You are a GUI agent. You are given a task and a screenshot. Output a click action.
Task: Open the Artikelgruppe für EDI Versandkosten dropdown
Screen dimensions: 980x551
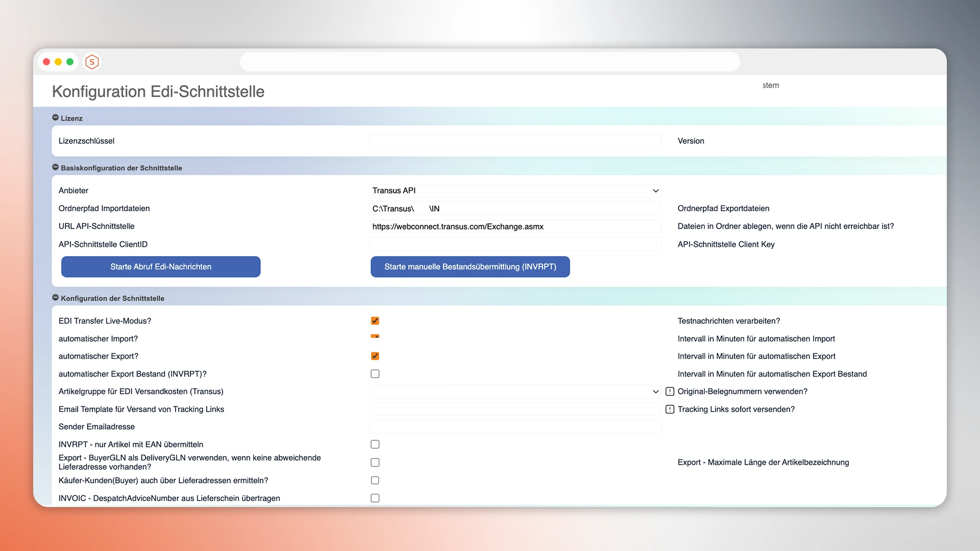coord(515,392)
